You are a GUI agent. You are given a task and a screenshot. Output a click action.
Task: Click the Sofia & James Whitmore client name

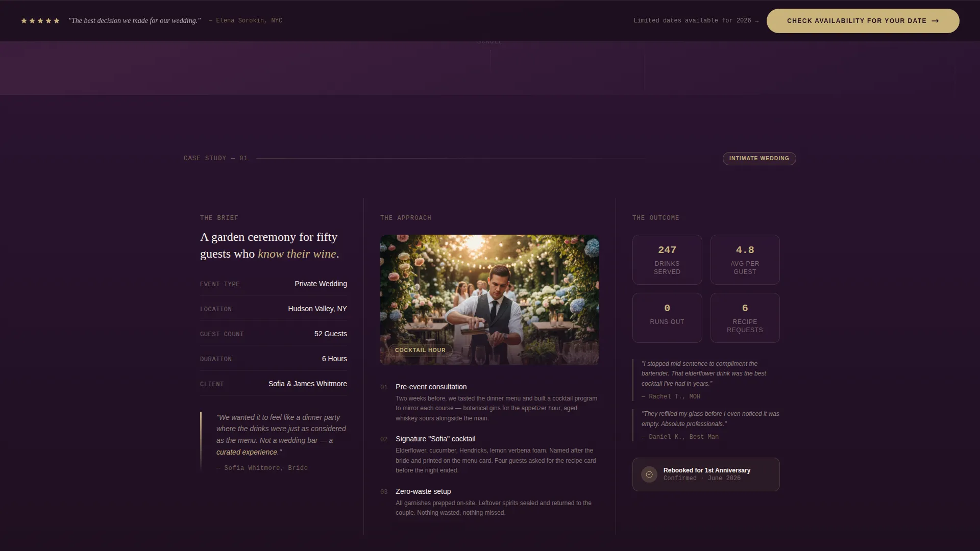[307, 384]
